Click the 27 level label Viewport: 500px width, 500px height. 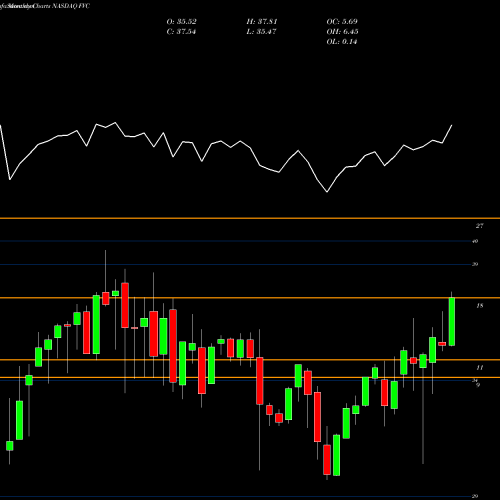pos(479,226)
